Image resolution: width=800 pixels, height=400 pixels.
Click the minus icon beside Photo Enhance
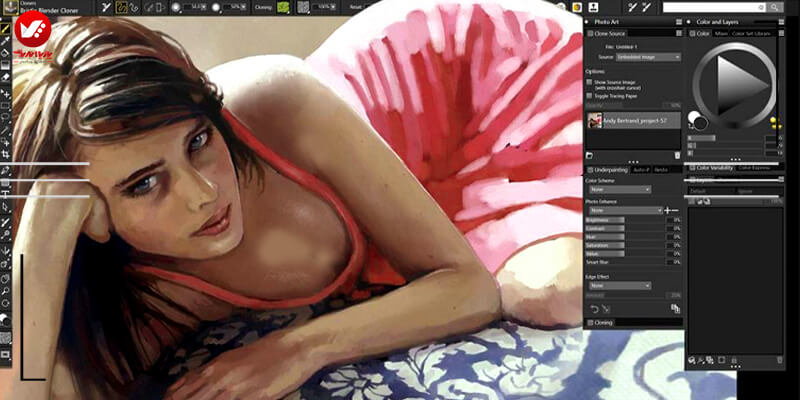click(x=676, y=210)
